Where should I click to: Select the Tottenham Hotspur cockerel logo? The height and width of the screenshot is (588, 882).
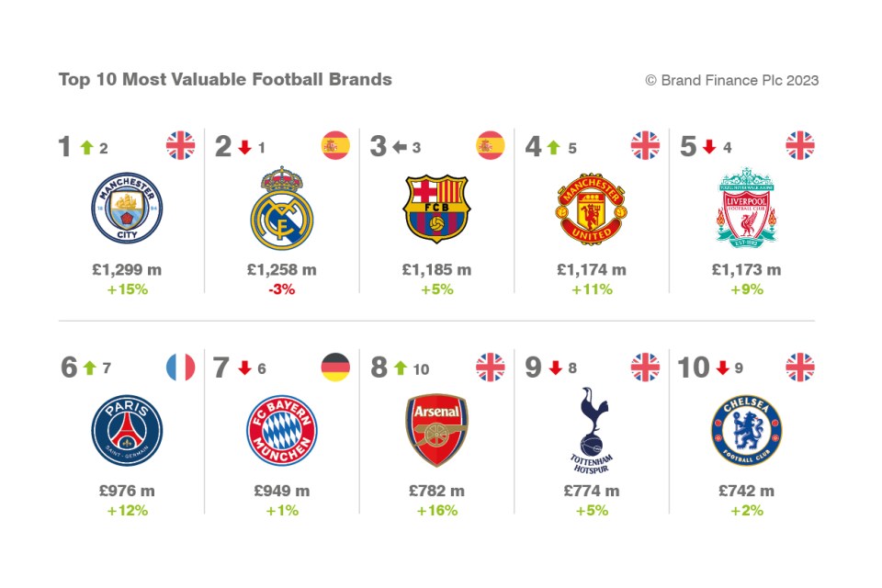[x=591, y=430]
